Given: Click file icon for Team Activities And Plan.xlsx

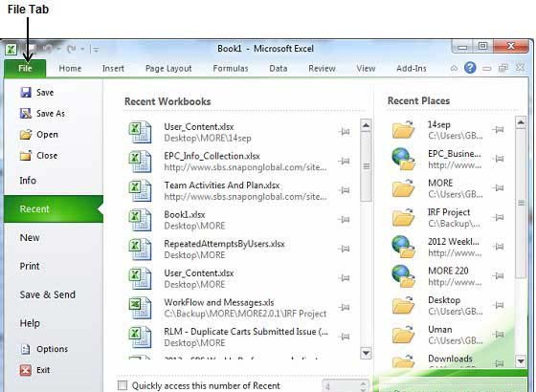Looking at the screenshot, I should click(140, 191).
